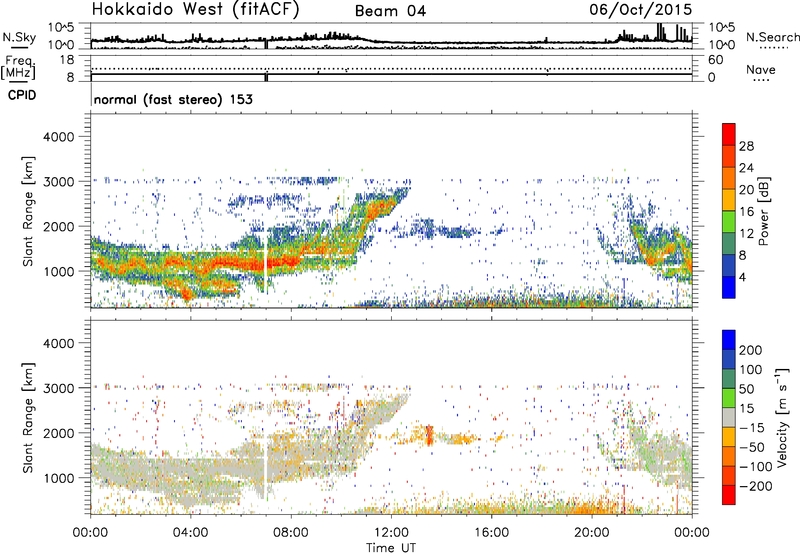Select the bright blue bottom segment of Power colorbar
Image resolution: width=800 pixels, height=554 pixels.
click(x=729, y=287)
